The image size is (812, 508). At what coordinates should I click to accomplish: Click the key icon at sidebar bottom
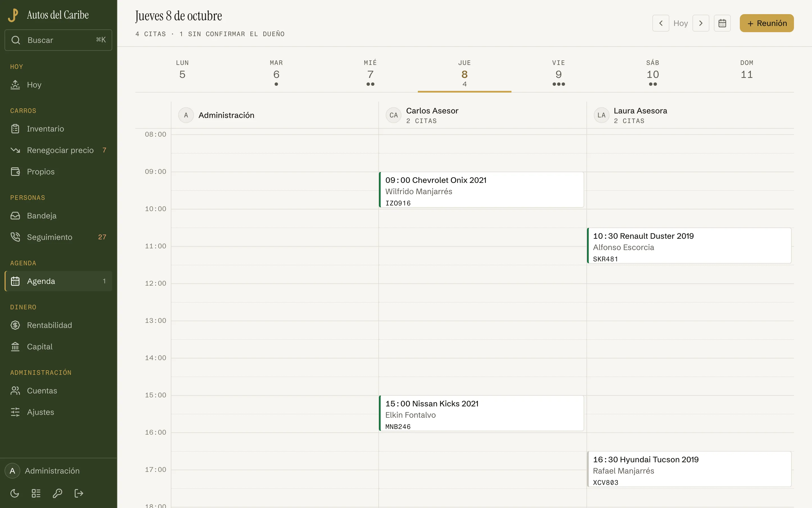click(58, 493)
